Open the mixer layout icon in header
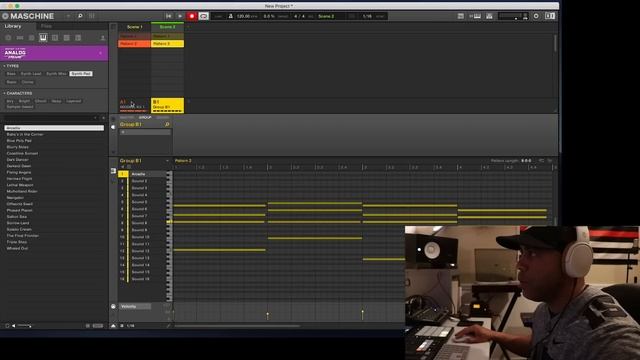This screenshot has height=360, width=640. (x=489, y=16)
